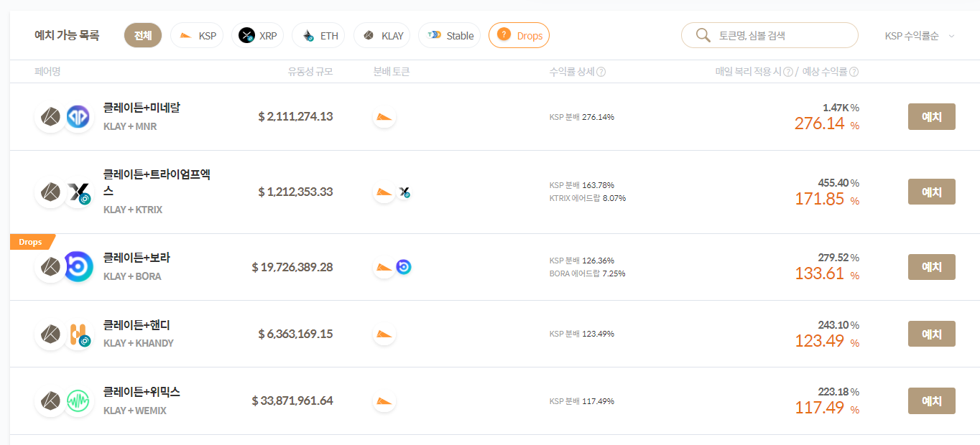Open the 클레이튼+보라 pool name
This screenshot has height=445, width=980.
coord(137,258)
